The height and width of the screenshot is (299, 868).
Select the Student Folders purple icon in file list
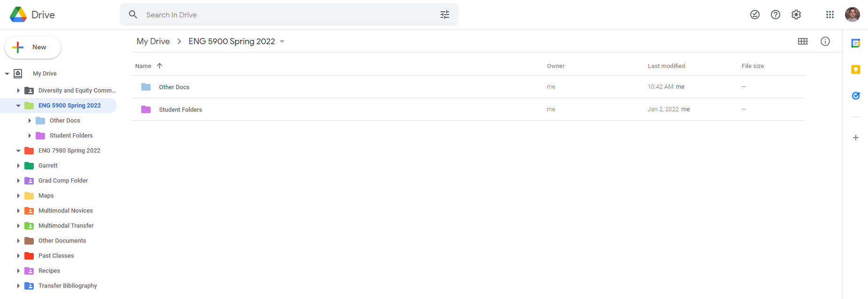tap(146, 109)
